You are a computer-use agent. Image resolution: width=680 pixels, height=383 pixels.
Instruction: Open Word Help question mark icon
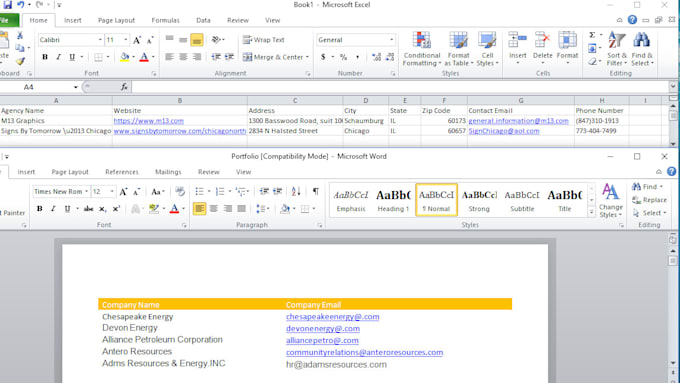pyautogui.click(x=671, y=172)
